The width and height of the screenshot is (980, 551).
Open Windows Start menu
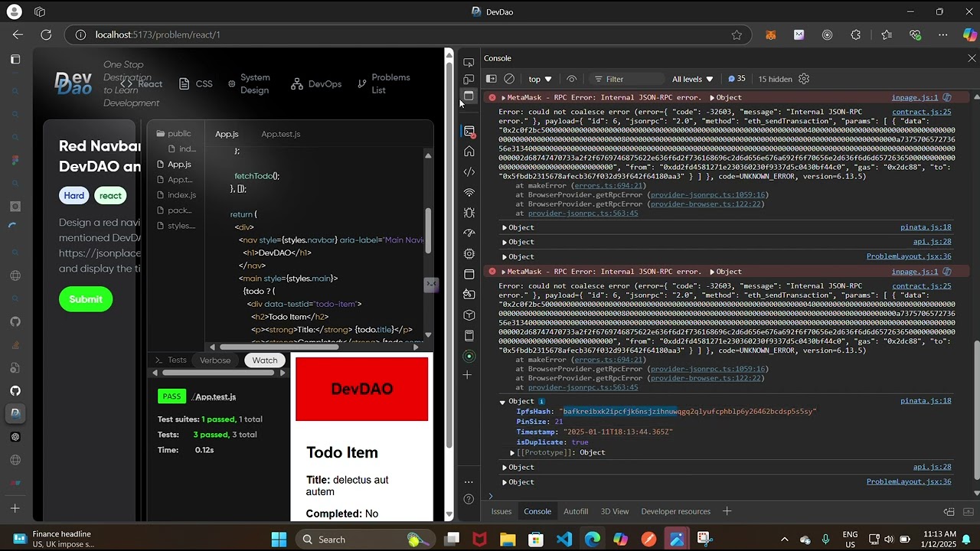(x=279, y=539)
